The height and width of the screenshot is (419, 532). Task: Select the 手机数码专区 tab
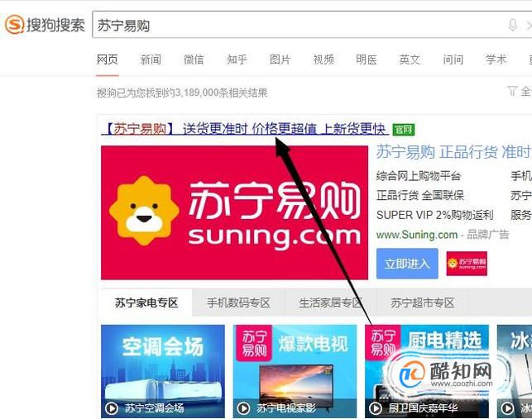(238, 302)
